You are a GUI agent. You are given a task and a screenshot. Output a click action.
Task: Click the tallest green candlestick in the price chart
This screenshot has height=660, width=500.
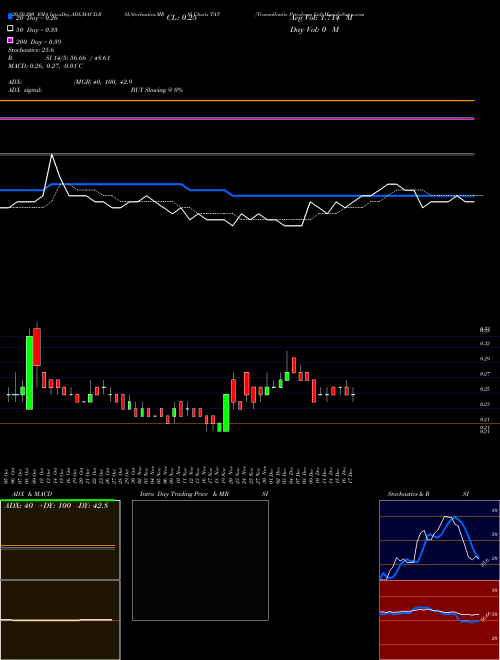tap(29, 373)
